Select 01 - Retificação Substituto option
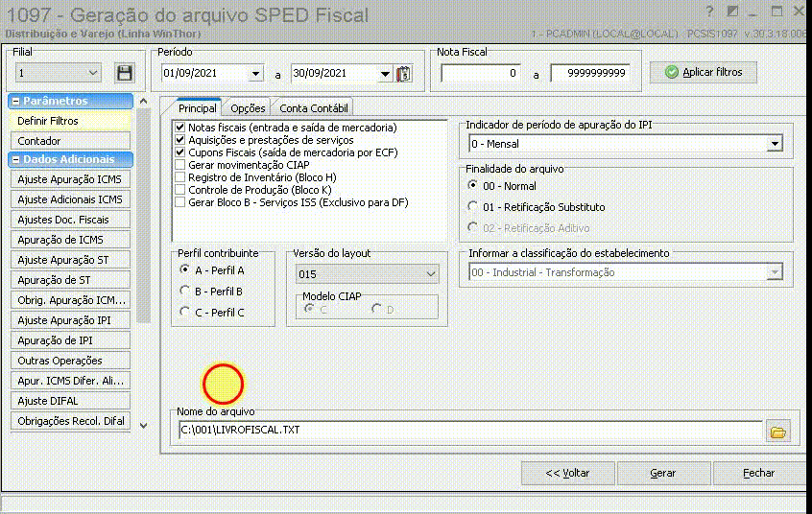This screenshot has width=812, height=514. (x=472, y=206)
